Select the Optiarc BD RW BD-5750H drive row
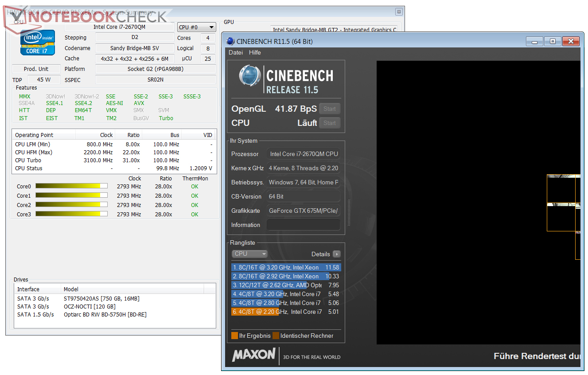This screenshot has height=375, width=588. click(x=115, y=314)
